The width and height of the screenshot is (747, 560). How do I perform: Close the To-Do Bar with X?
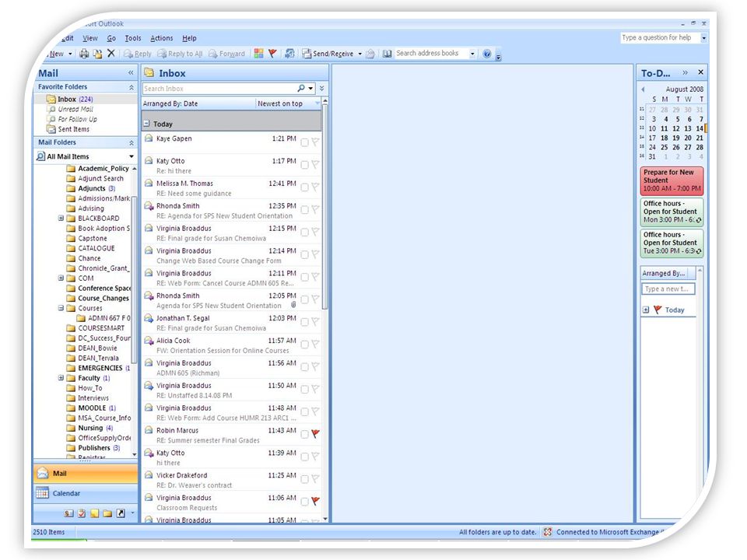pos(700,72)
